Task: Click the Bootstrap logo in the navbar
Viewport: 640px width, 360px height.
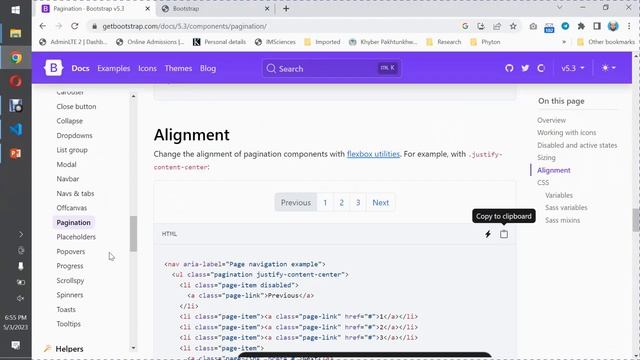Action: pyautogui.click(x=53, y=68)
